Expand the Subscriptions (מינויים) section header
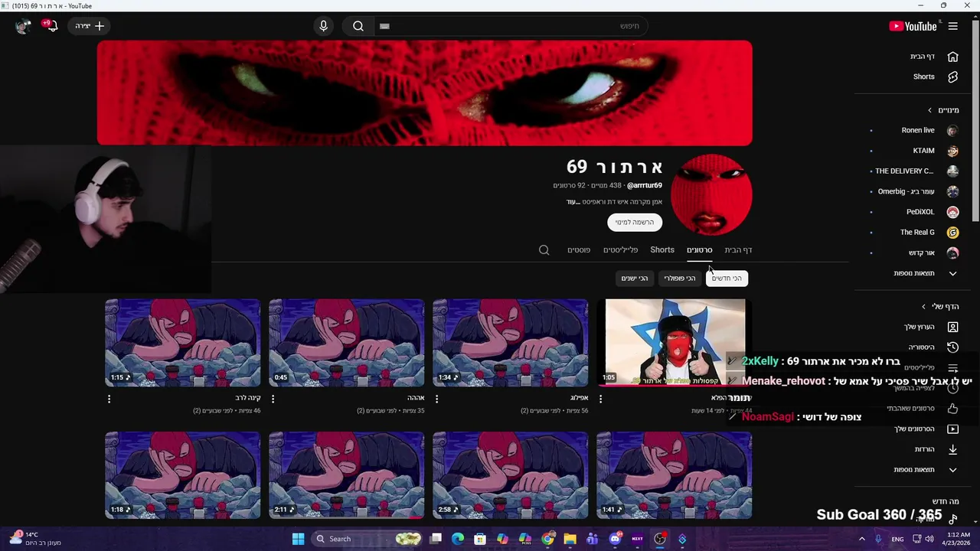The image size is (980, 551). click(942, 110)
